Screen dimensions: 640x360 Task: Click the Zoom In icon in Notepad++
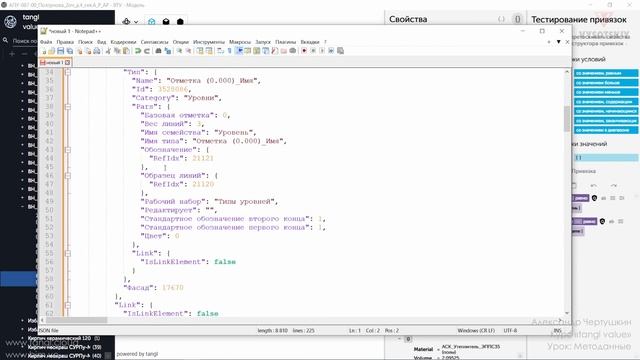pyautogui.click(x=179, y=51)
